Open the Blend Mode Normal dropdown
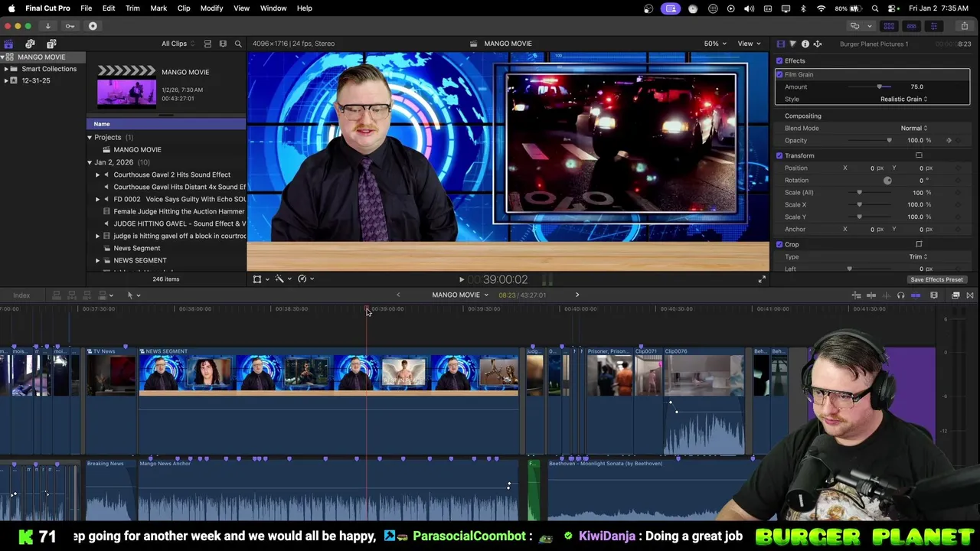980x551 pixels. [913, 129]
